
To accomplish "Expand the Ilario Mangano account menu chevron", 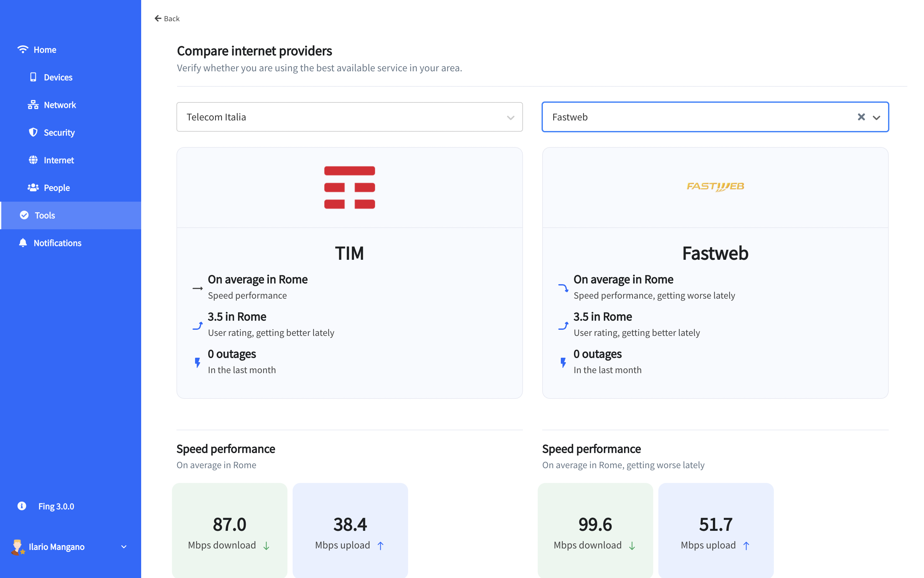I will tap(124, 547).
